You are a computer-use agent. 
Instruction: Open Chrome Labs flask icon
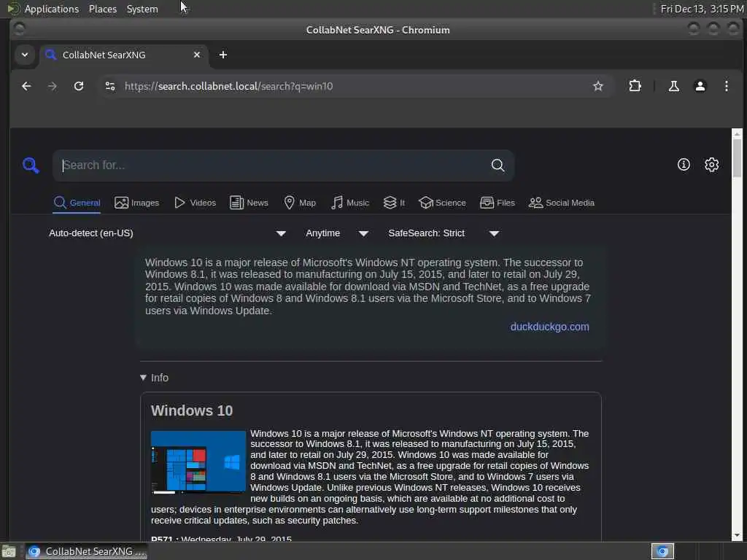(673, 86)
